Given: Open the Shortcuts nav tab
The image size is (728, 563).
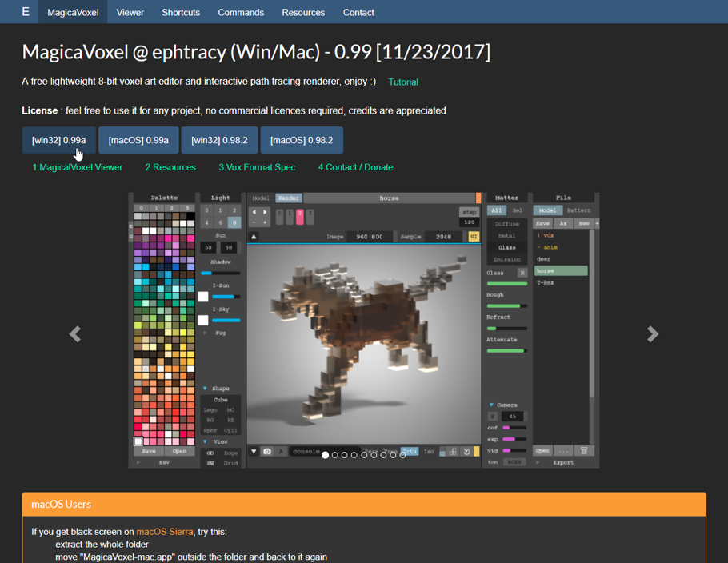Looking at the screenshot, I should 181,12.
